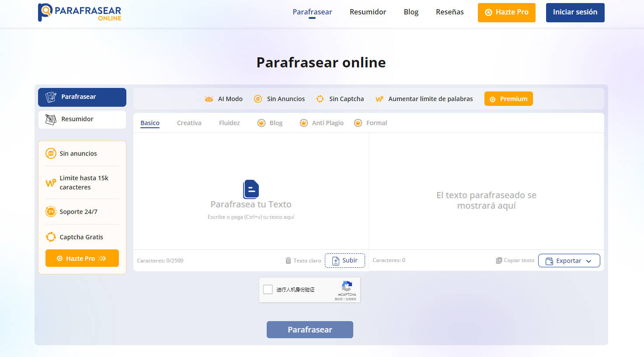644x357 pixels.
Task: Click the Hazte Pro button
Action: pyautogui.click(x=506, y=12)
